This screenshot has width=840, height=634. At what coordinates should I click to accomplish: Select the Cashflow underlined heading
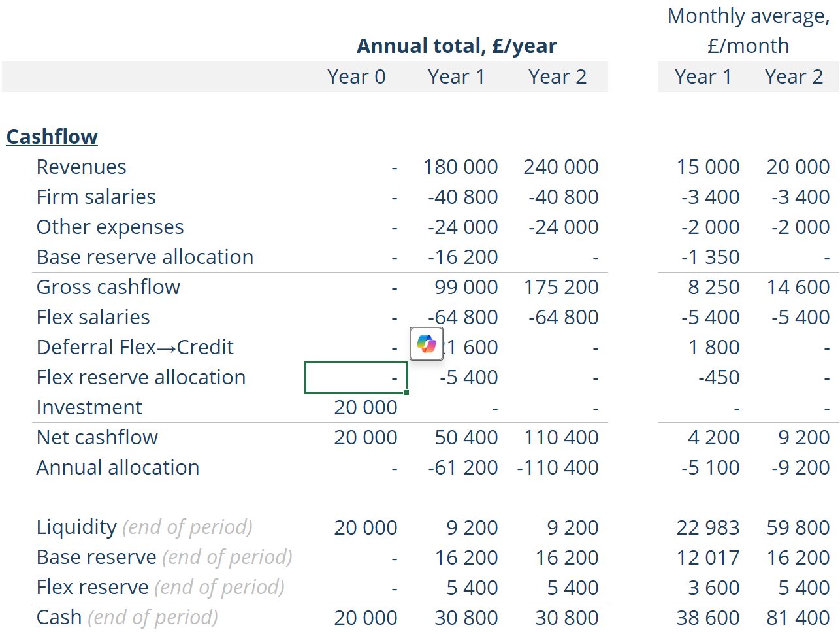tap(52, 137)
